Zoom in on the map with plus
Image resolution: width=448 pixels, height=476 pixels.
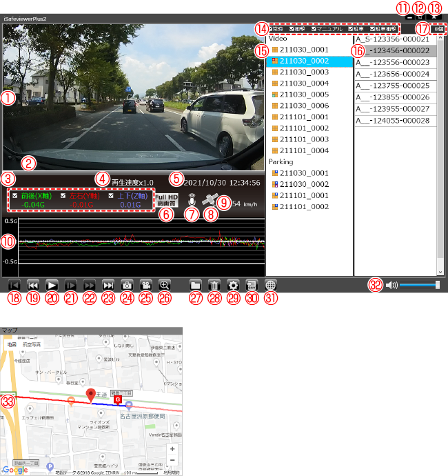[x=172, y=449]
